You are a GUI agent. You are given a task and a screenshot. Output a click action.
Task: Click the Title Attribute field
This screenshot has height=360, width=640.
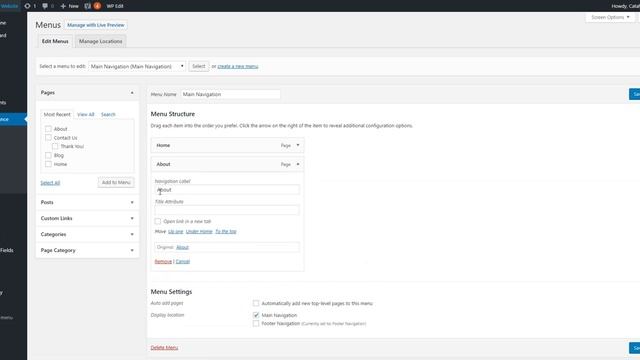[227, 210]
